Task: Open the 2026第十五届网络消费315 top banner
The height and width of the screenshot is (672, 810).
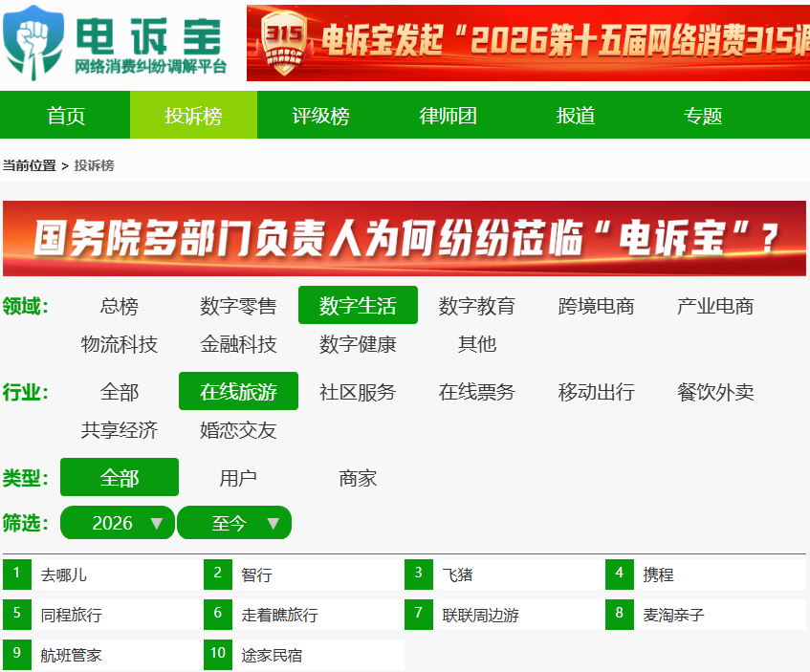Action: [528, 43]
